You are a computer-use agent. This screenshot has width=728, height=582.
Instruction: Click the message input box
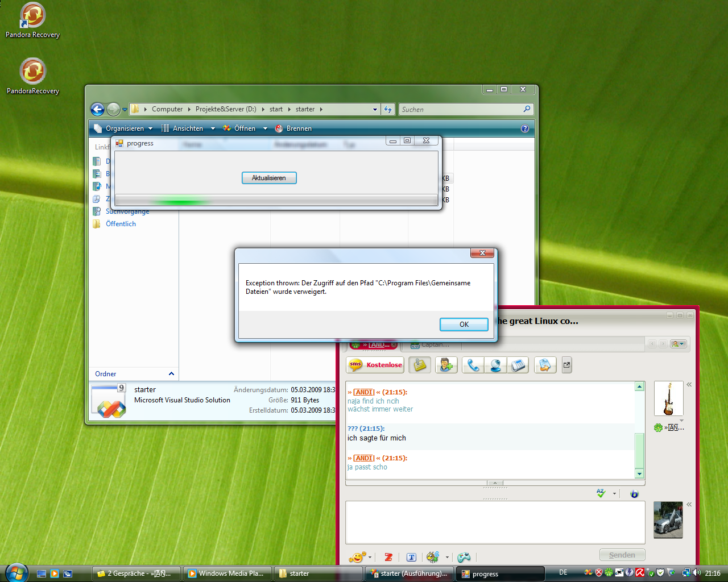tap(495, 522)
